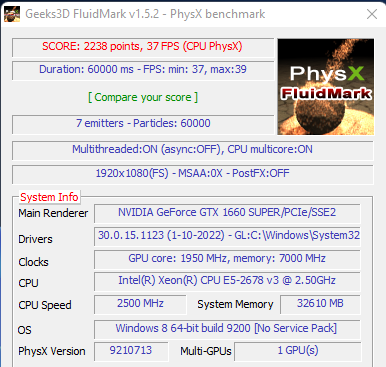Click the System Info group label
Screen dimensions: 386x367
(49, 197)
